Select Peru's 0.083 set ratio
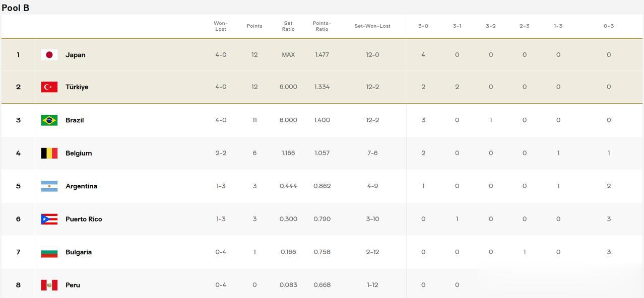644x298 pixels. pos(288,285)
